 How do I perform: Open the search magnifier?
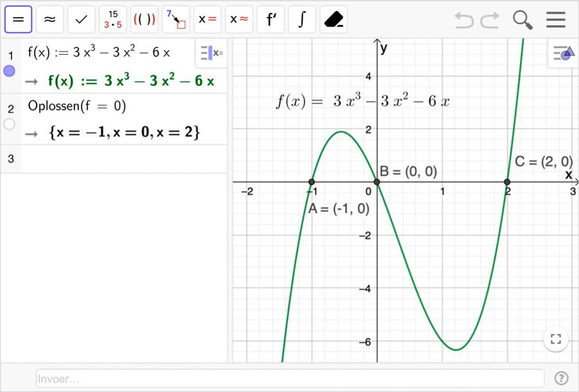[522, 20]
